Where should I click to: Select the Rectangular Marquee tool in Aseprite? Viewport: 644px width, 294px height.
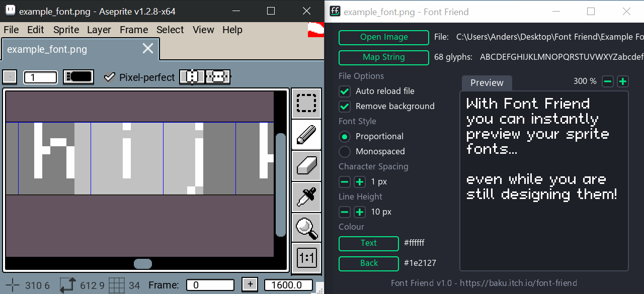click(x=306, y=103)
